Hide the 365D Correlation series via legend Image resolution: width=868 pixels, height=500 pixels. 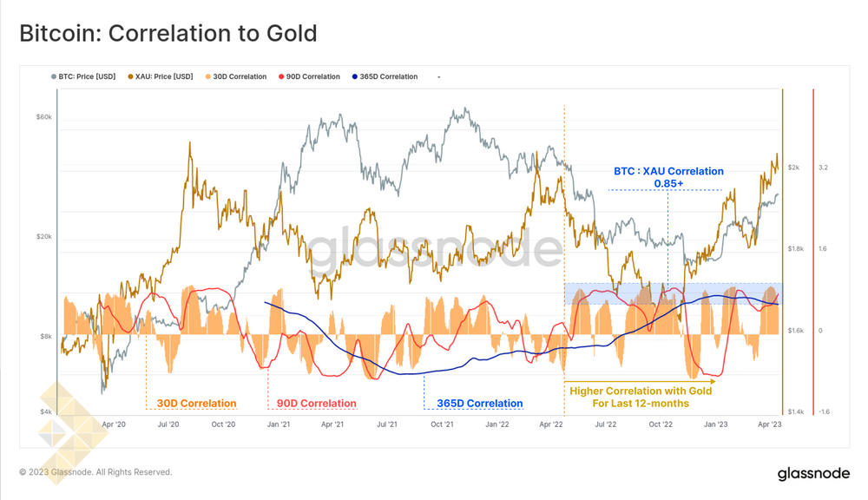tap(390, 77)
